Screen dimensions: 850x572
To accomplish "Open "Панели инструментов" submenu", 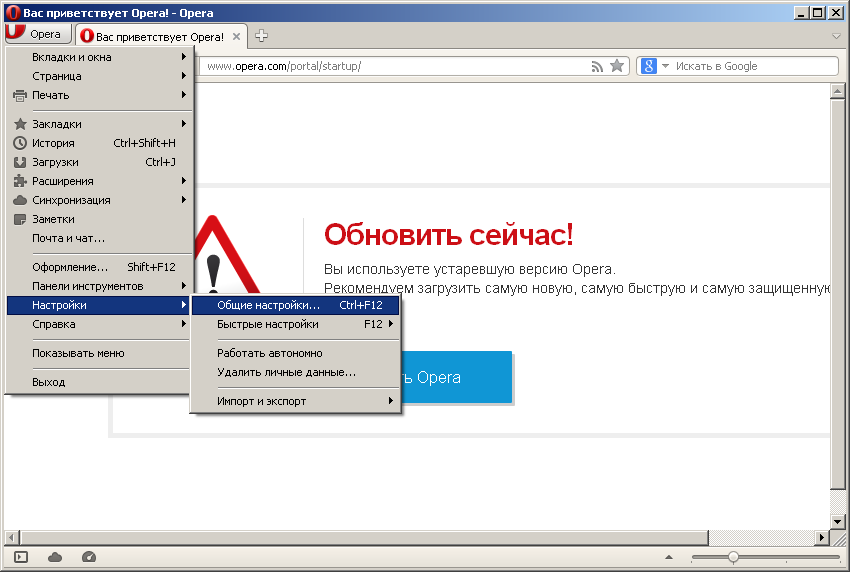I will click(99, 286).
